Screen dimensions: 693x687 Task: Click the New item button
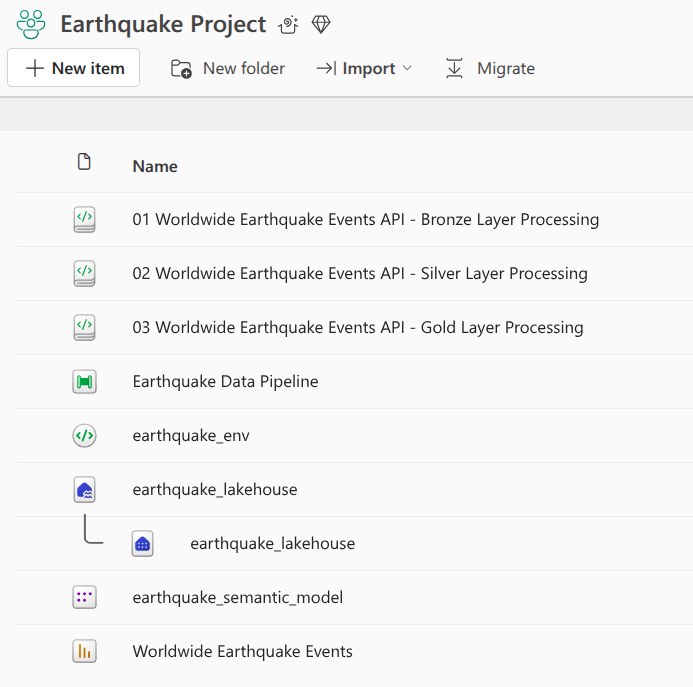[74, 68]
